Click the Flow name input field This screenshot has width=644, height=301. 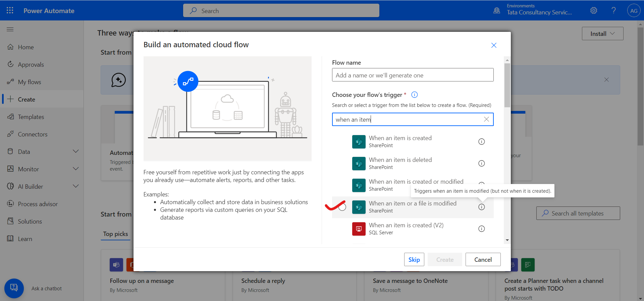(x=413, y=75)
